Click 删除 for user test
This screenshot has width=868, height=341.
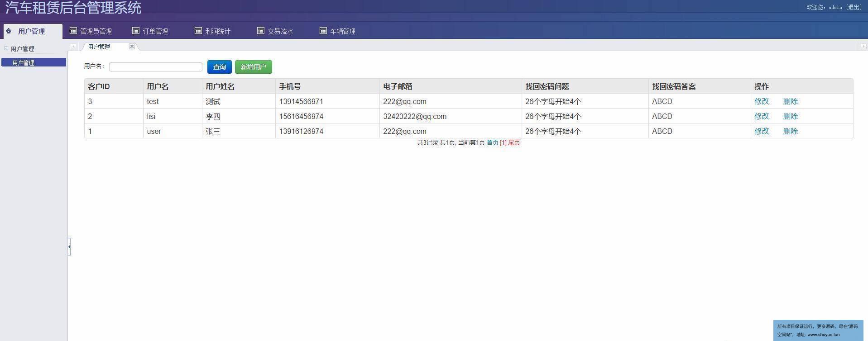point(791,101)
